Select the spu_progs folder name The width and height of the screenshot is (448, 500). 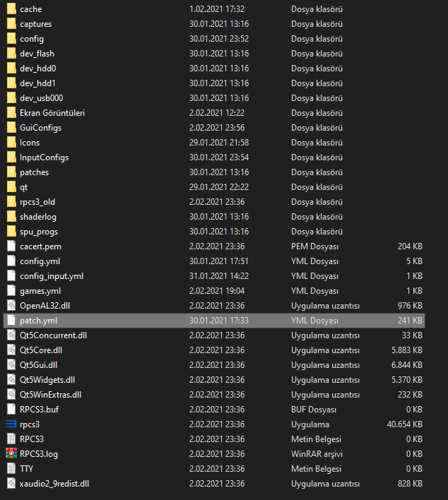click(39, 232)
